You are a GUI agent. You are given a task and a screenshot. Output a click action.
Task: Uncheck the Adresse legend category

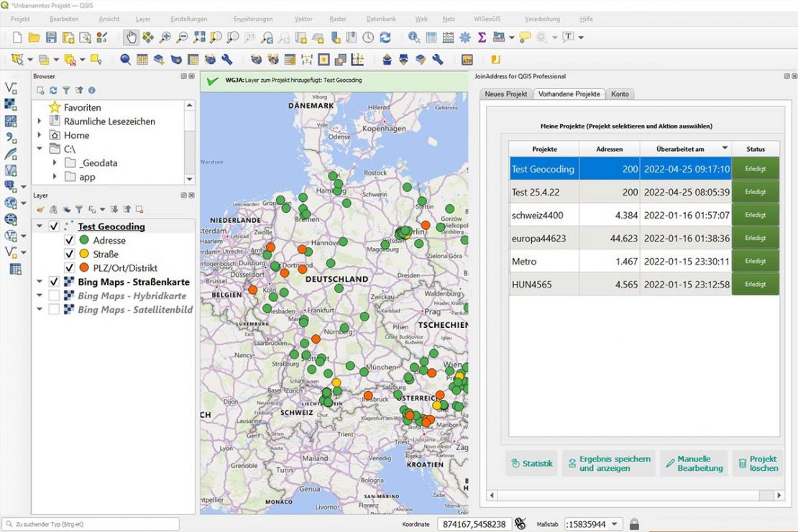click(x=70, y=240)
